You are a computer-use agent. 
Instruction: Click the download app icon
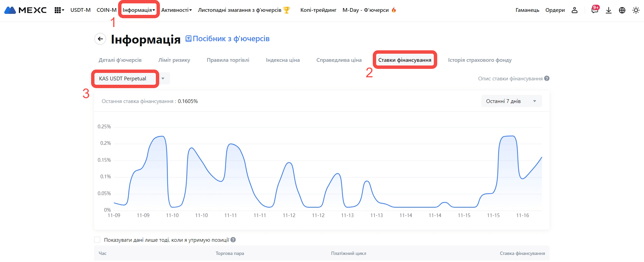(x=609, y=10)
